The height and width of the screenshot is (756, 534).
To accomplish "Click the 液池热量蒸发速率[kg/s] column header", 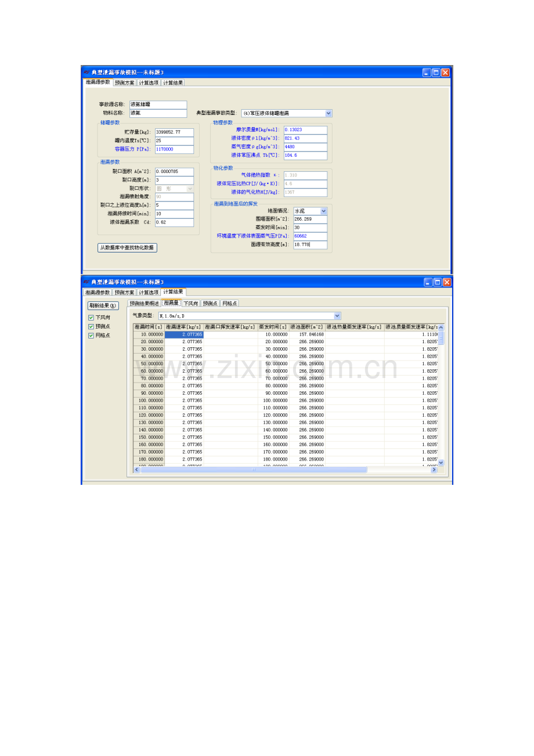I will 355,327.
